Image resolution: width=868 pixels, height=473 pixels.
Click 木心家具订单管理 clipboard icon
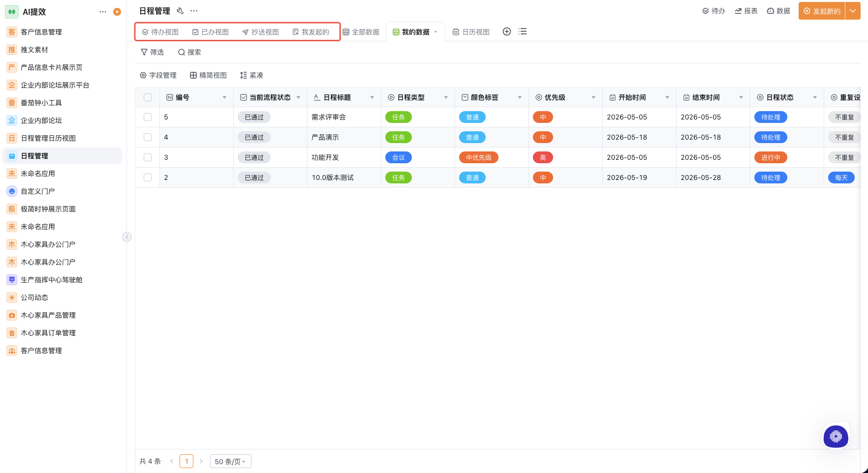12,333
